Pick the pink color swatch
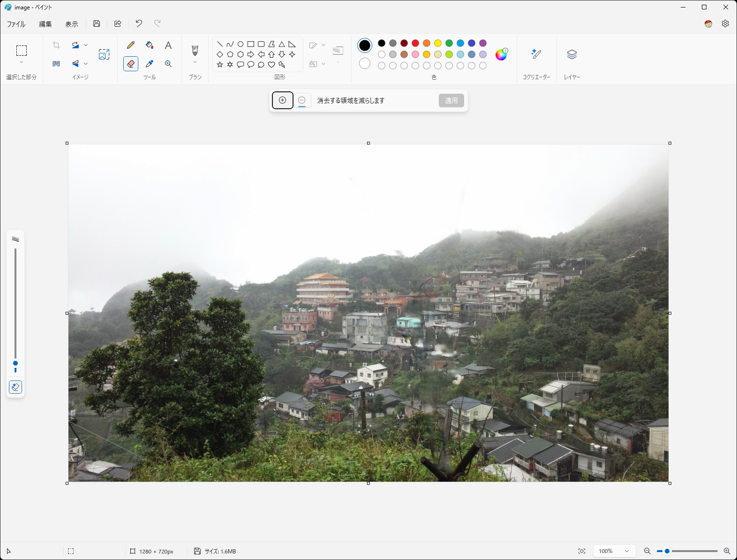 415,54
